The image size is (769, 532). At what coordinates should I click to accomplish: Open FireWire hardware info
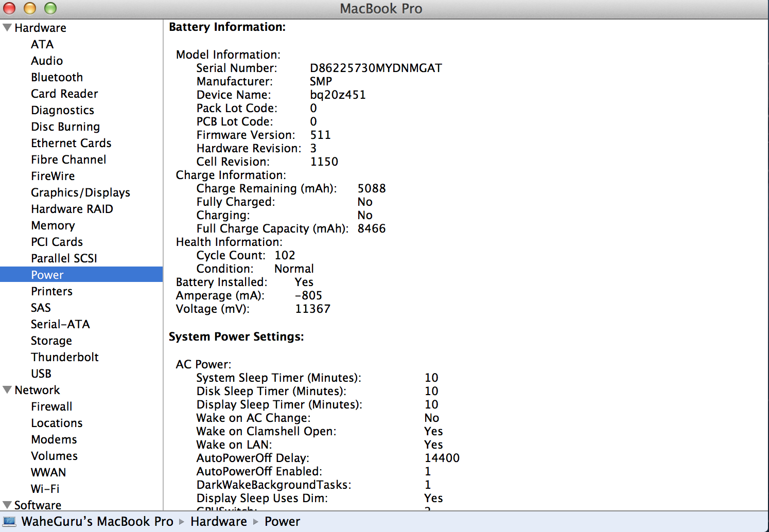[x=53, y=176]
